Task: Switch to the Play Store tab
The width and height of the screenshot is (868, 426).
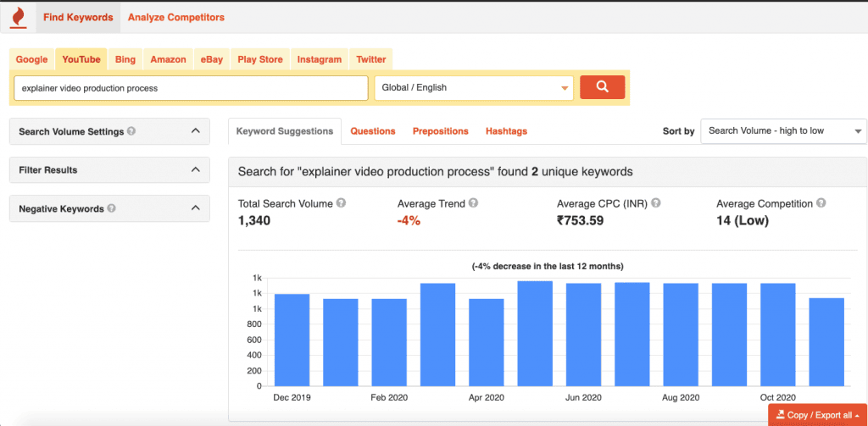Action: click(x=260, y=59)
